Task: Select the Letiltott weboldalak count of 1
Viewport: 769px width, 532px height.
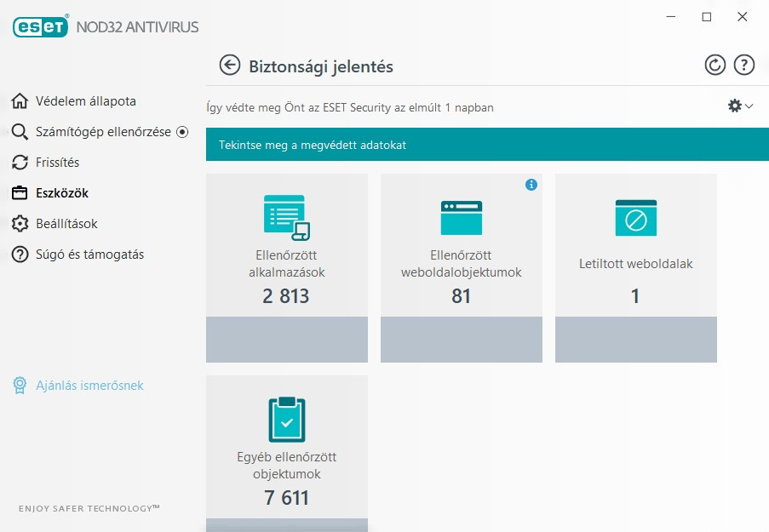Action: [x=635, y=296]
